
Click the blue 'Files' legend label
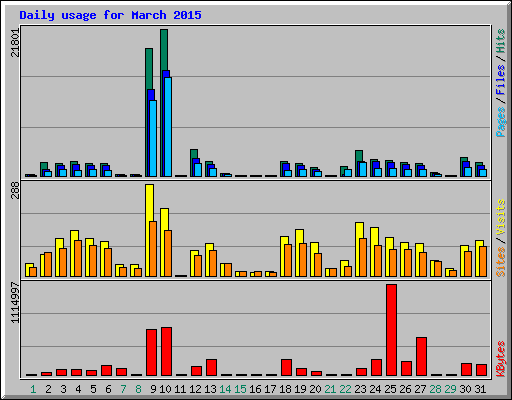tap(501, 80)
